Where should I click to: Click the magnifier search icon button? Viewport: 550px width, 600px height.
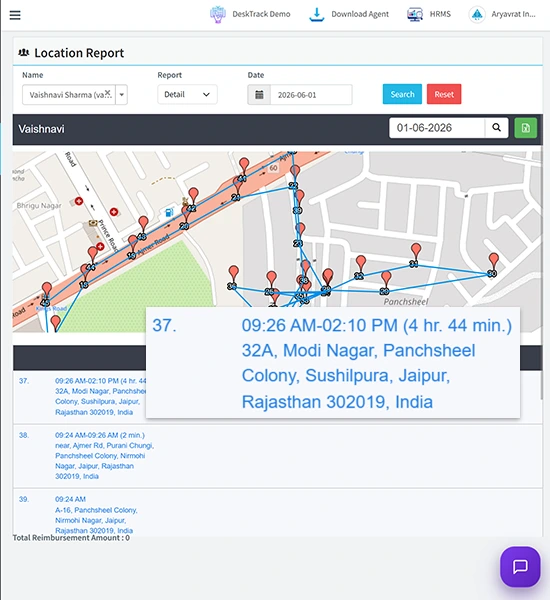click(x=496, y=128)
